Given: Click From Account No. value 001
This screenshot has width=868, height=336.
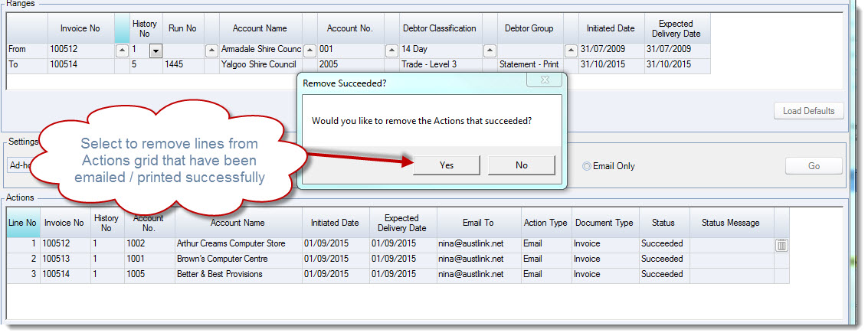Looking at the screenshot, I should click(350, 49).
